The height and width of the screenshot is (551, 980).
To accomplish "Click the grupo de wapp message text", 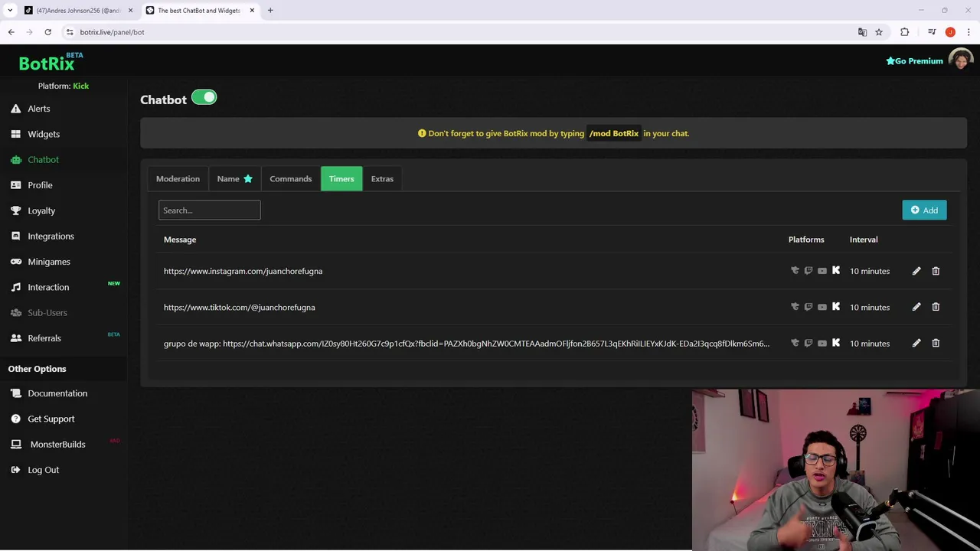I will coord(466,344).
